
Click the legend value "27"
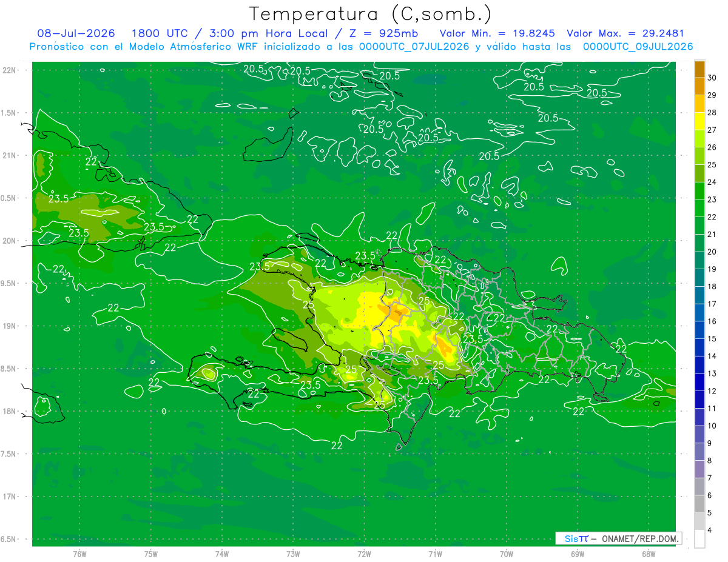712,130
